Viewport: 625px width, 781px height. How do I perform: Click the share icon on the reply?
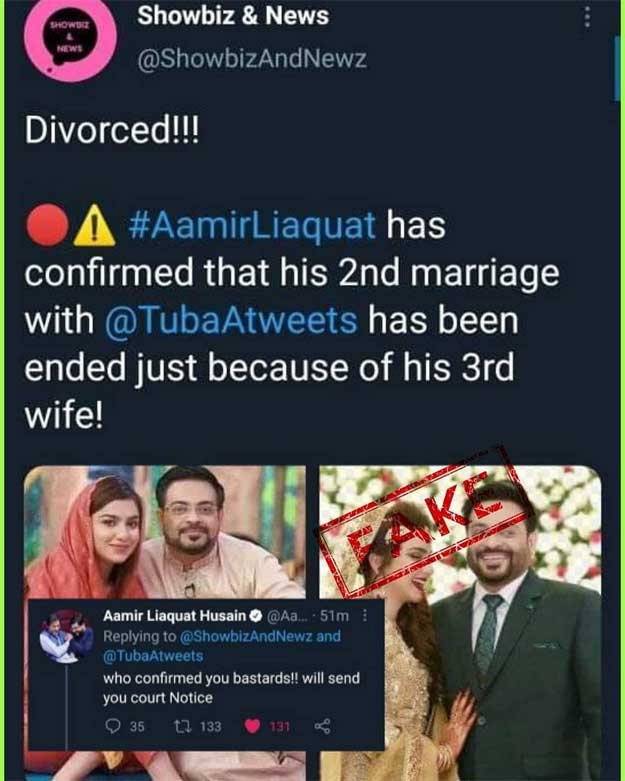(x=322, y=726)
